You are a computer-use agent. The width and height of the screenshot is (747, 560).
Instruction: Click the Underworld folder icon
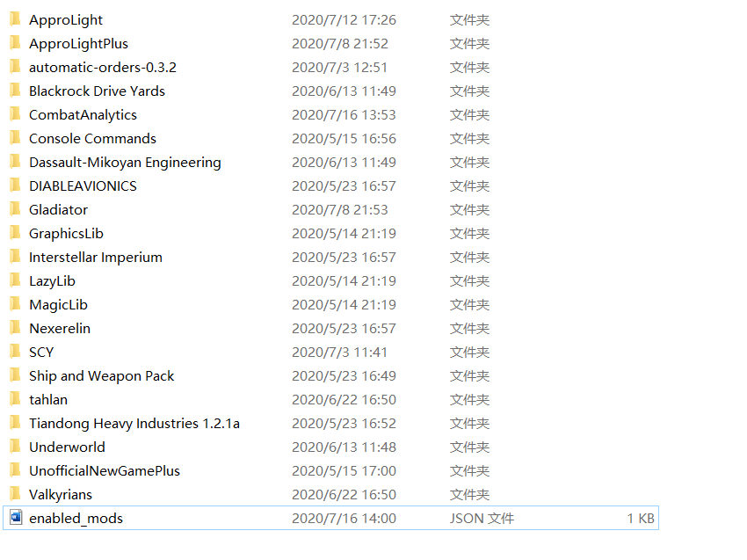[x=16, y=447]
